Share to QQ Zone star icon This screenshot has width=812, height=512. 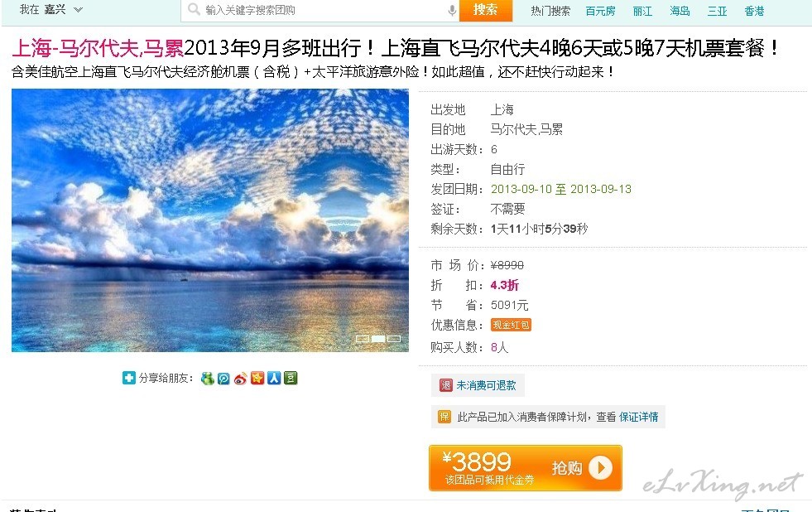click(257, 379)
